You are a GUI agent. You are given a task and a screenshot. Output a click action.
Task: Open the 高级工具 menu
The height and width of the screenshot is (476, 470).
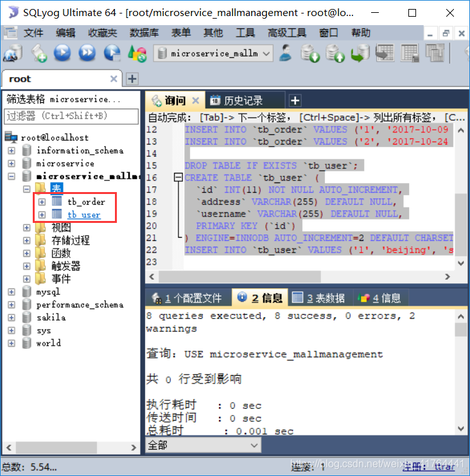[x=287, y=33]
